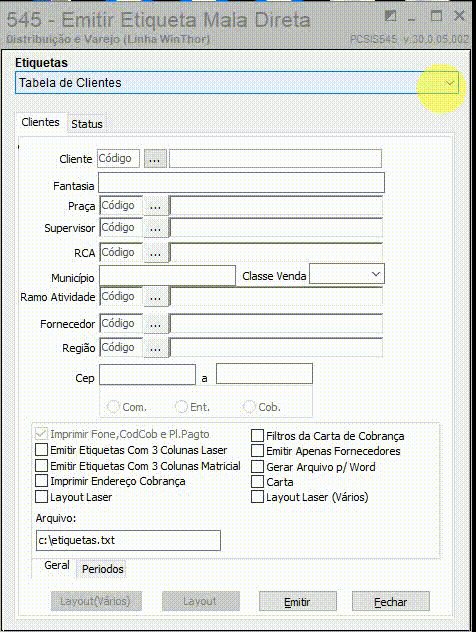Click the Cliente name field

click(275, 159)
